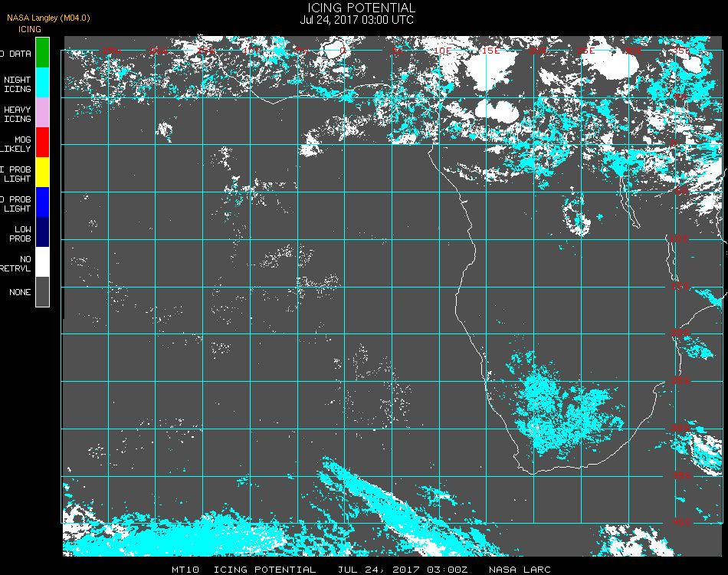Viewport: 728px width, 575px height.
Task: Click the 'MT10' footer text
Action: pos(185,570)
